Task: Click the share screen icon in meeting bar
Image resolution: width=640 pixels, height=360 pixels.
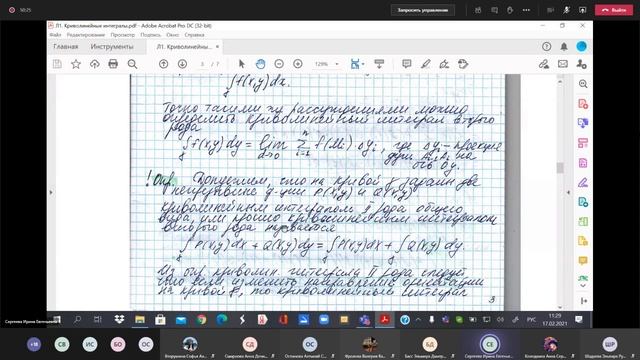Action: coord(582,10)
